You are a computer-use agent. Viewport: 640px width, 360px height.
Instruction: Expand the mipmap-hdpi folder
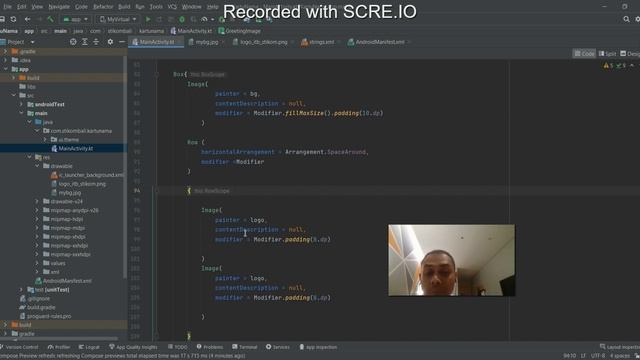coord(37,219)
